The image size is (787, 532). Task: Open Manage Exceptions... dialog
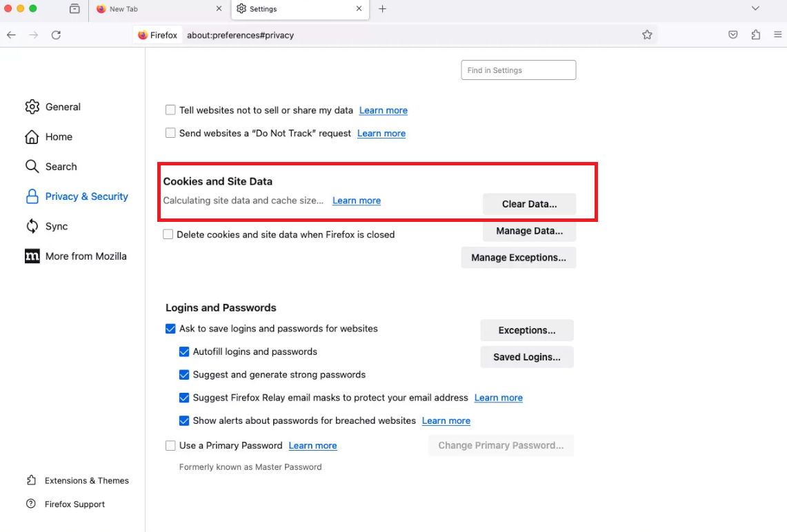pos(519,257)
